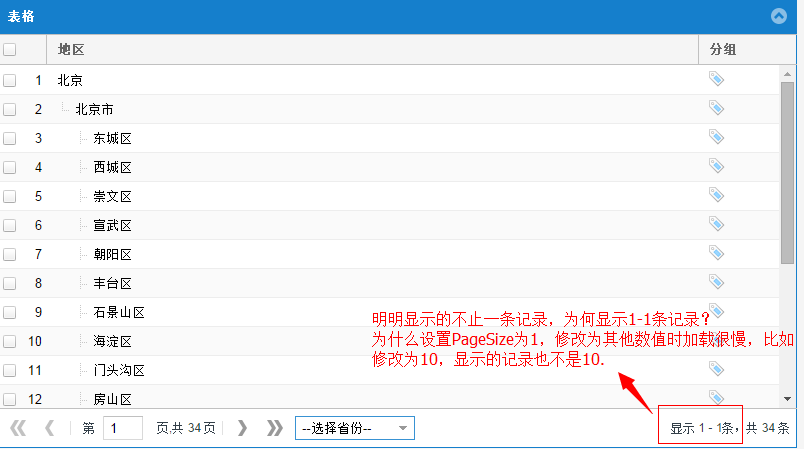Open the --选择省份-- dropdown
The width and height of the screenshot is (804, 449).
tap(354, 428)
